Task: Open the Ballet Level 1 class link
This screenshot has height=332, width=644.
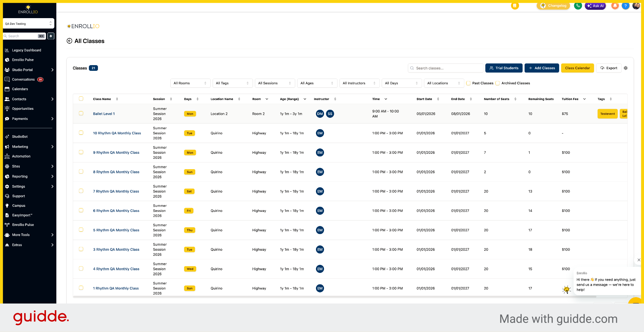Action: pos(104,114)
